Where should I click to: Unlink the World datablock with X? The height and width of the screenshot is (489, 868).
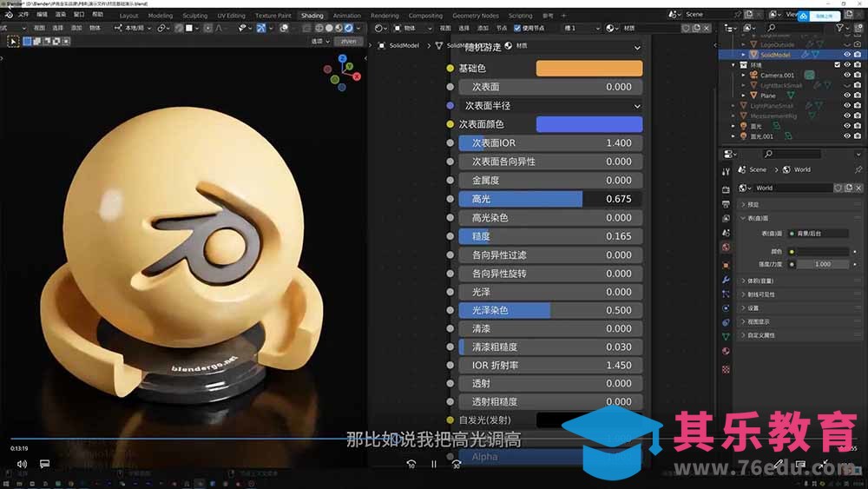pos(858,188)
